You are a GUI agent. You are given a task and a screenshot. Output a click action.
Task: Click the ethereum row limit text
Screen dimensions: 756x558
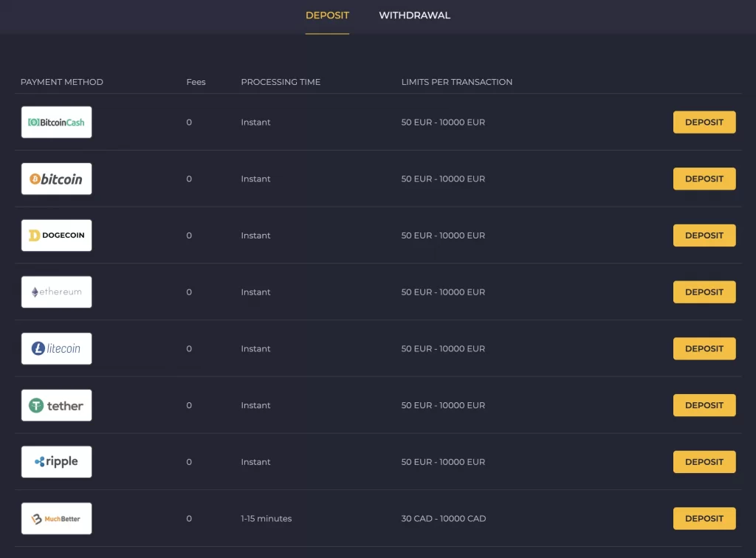point(443,292)
